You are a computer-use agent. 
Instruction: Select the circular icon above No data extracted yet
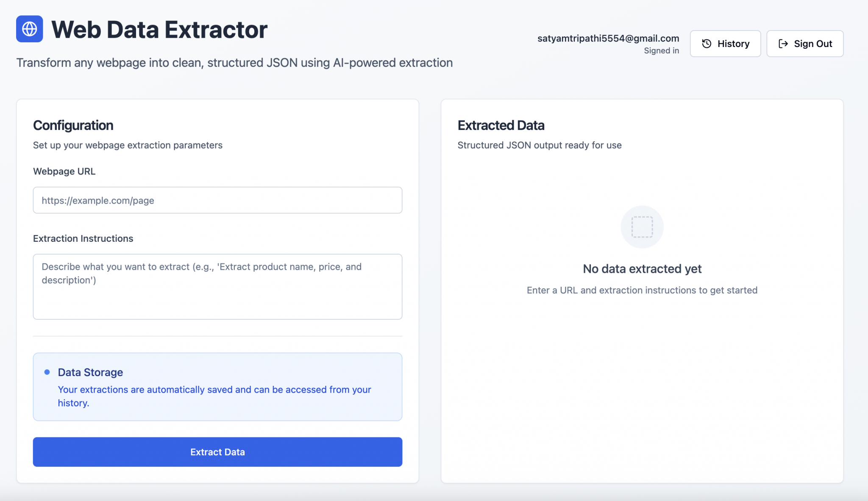(x=642, y=227)
